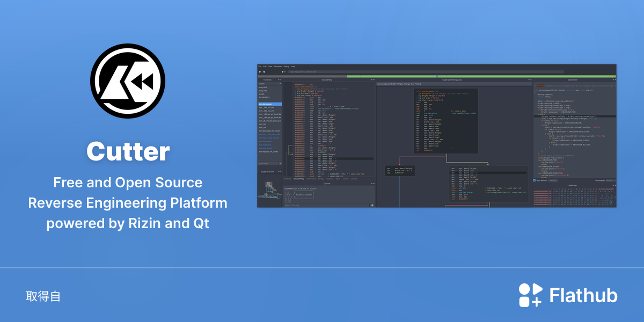Select entry.init0 in the functions list
644x322 pixels.
click(270, 91)
